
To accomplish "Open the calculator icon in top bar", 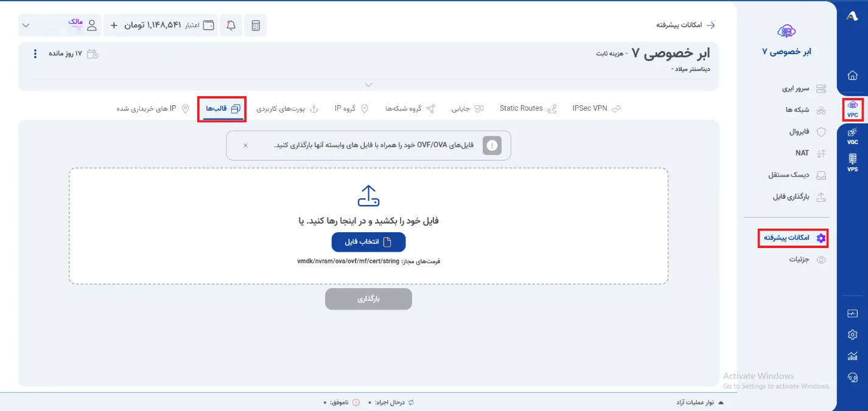I will click(256, 26).
